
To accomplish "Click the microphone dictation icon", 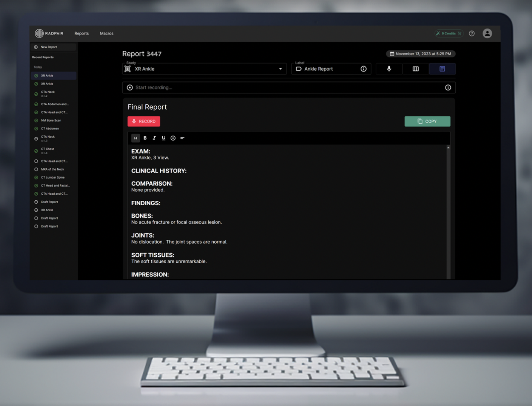I will tap(389, 69).
